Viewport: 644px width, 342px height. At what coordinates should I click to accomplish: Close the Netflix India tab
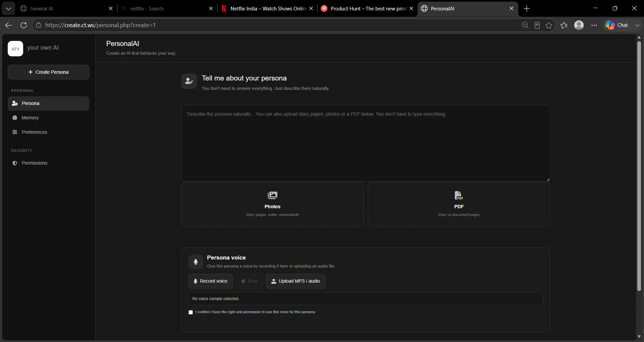coord(311,9)
